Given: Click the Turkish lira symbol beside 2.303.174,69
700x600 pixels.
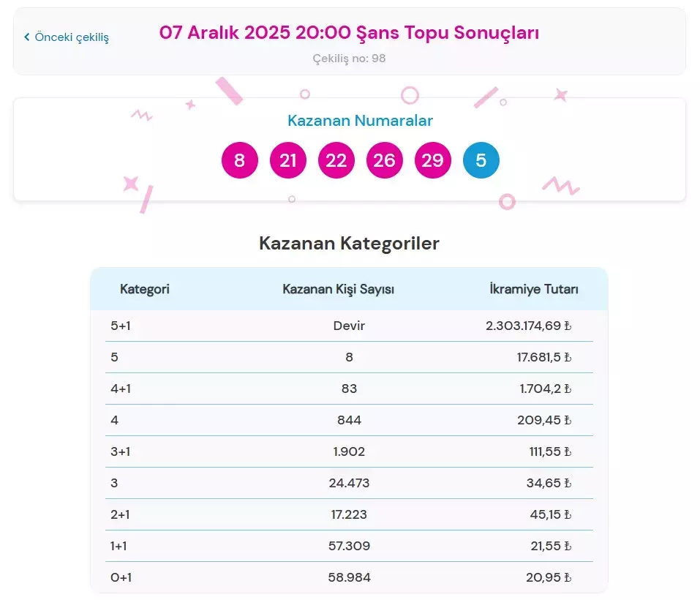Looking at the screenshot, I should [x=567, y=326].
